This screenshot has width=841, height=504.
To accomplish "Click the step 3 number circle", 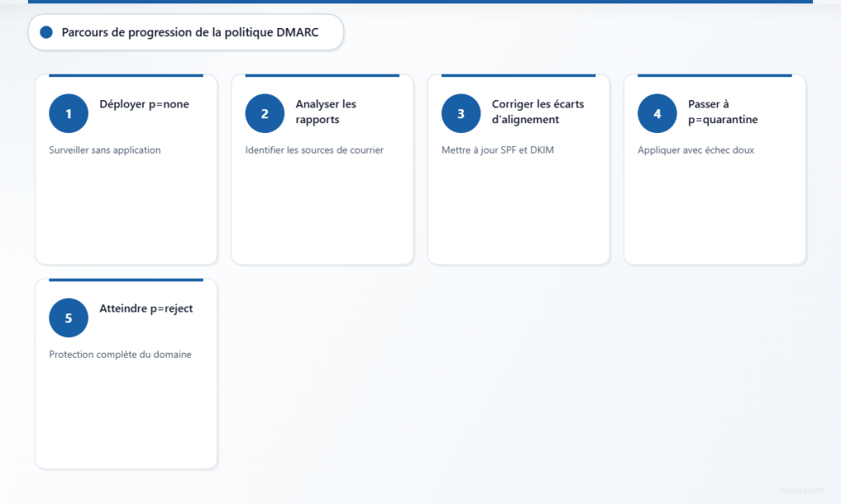I will [x=462, y=113].
